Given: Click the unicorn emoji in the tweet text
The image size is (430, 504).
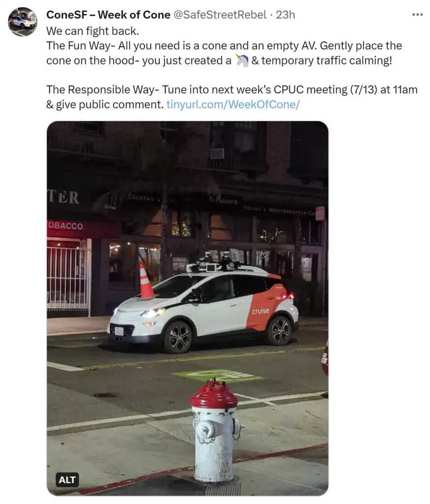Looking at the screenshot, I should click(x=242, y=61).
